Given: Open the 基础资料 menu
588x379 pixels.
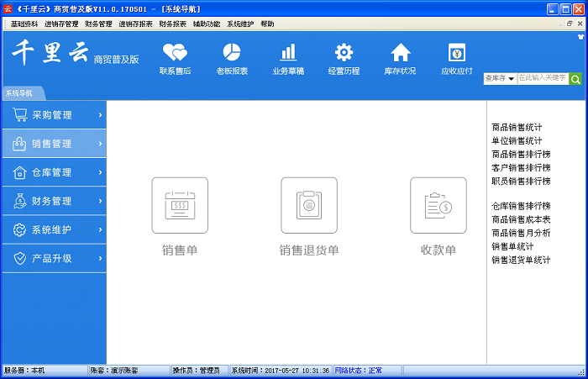Looking at the screenshot, I should pyautogui.click(x=24, y=24).
